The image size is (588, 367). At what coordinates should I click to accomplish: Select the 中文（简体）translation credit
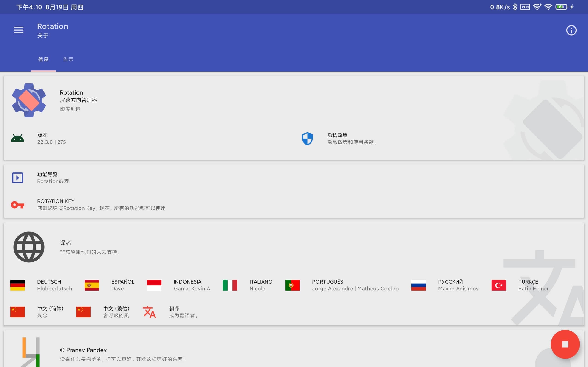[x=50, y=312]
